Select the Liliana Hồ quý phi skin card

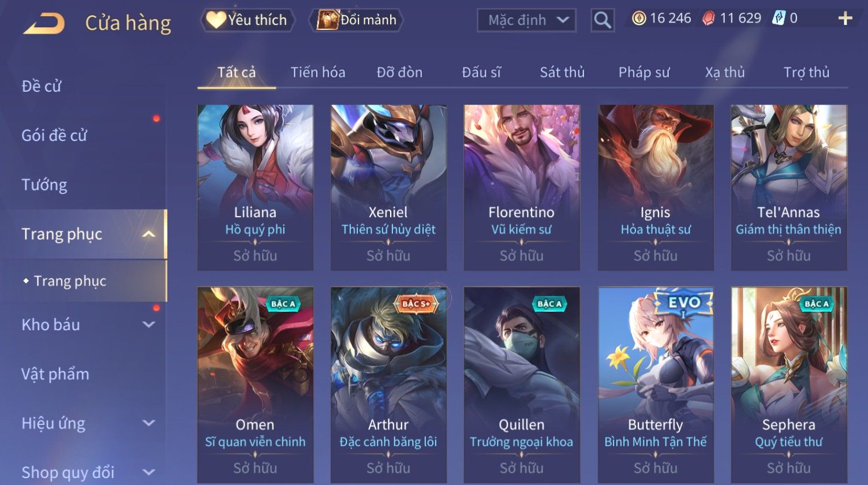255,188
